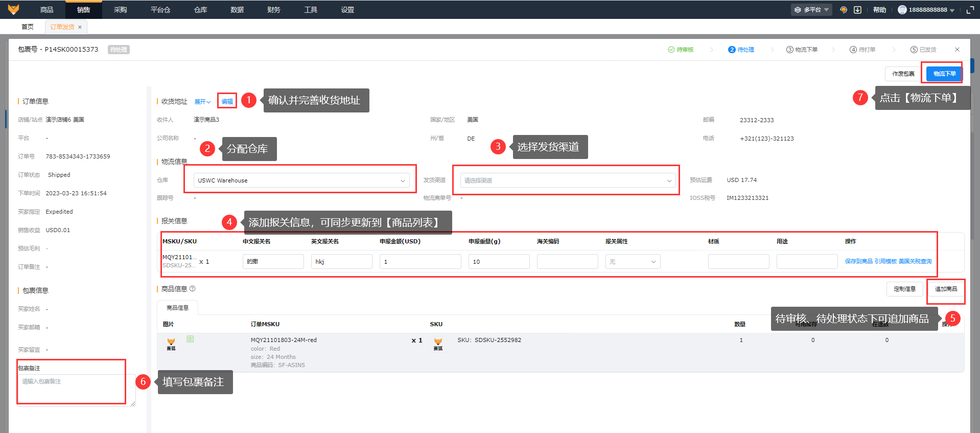Click the 作废包裹 button
The width and height of the screenshot is (980, 433).
[903, 74]
